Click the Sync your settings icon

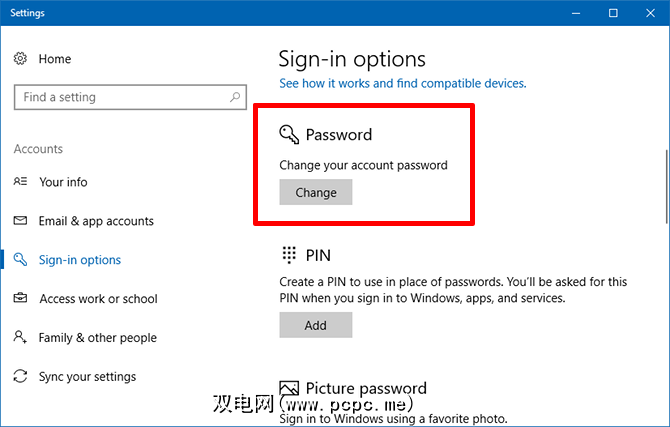[x=20, y=377]
